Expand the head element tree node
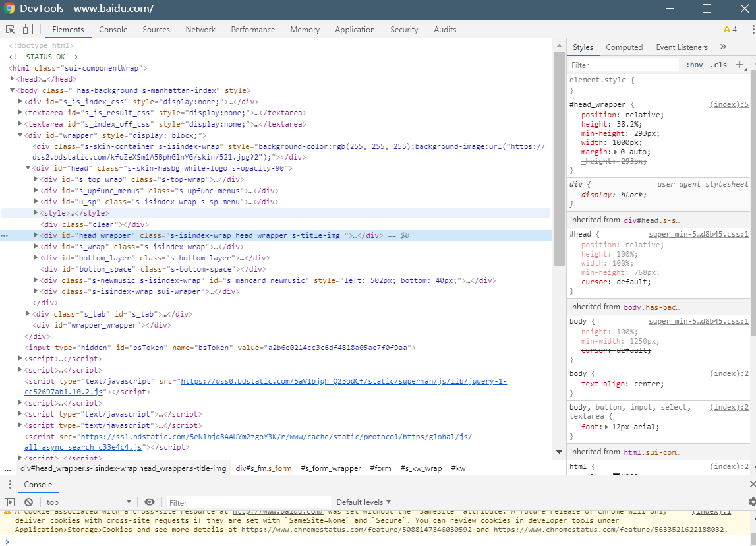The height and width of the screenshot is (546, 756). click(13, 79)
